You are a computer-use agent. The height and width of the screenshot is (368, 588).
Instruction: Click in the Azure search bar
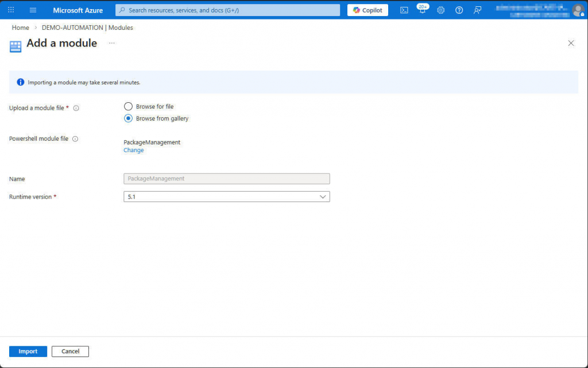pyautogui.click(x=227, y=10)
